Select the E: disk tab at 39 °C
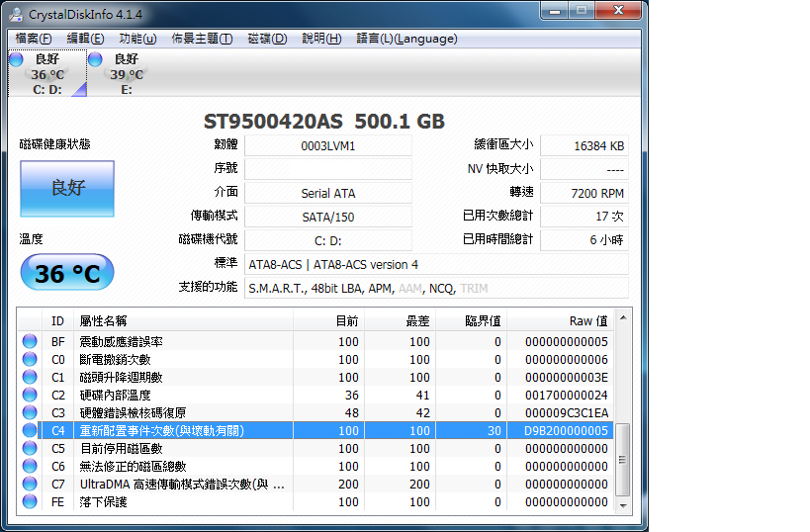810x532 pixels. (127, 73)
